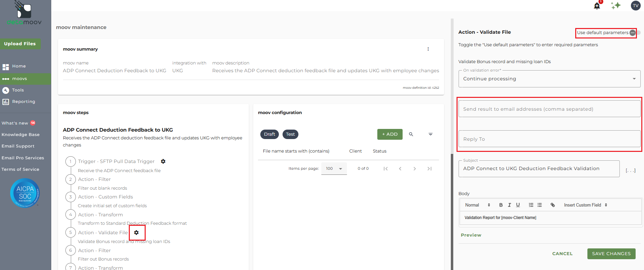
Task: Select step Action - Custom Fields
Action: point(106,197)
